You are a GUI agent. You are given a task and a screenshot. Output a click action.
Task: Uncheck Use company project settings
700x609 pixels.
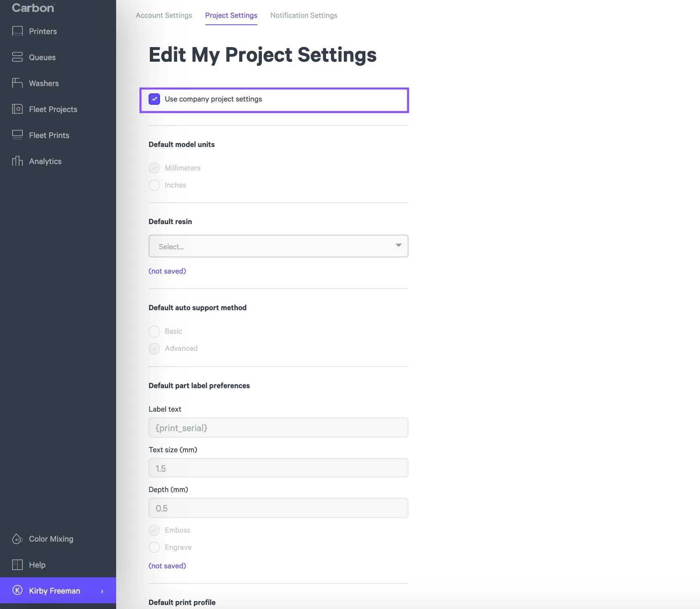tap(154, 99)
